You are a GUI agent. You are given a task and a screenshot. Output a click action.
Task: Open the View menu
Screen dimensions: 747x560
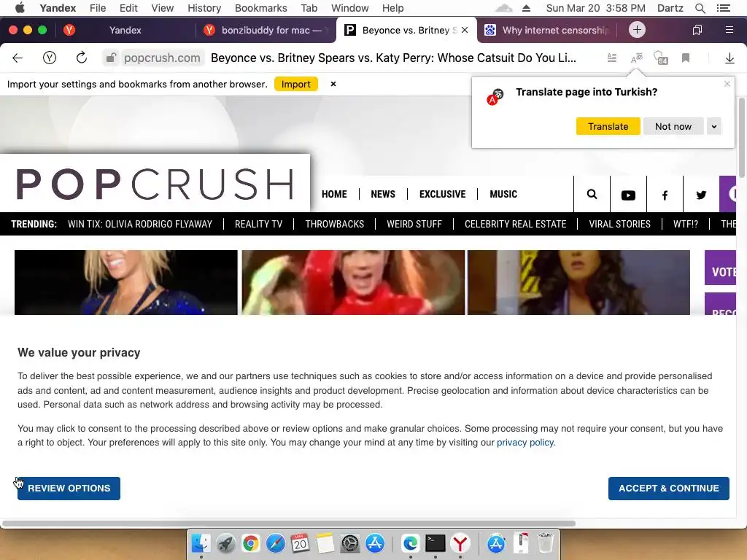pyautogui.click(x=163, y=8)
